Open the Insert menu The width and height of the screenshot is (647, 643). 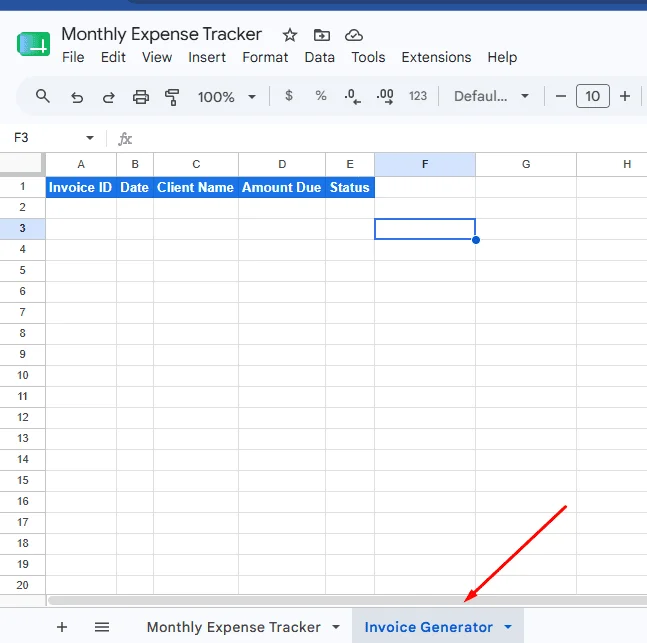207,57
